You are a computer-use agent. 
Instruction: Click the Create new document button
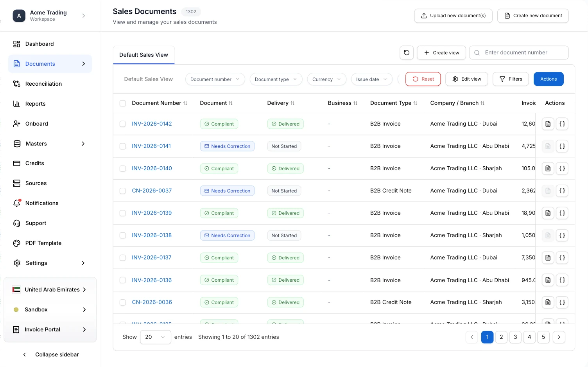(533, 16)
